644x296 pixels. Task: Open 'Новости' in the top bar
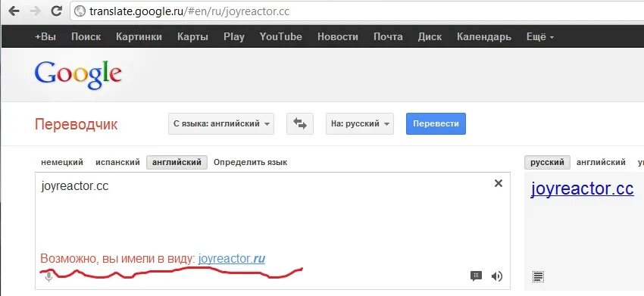click(338, 36)
